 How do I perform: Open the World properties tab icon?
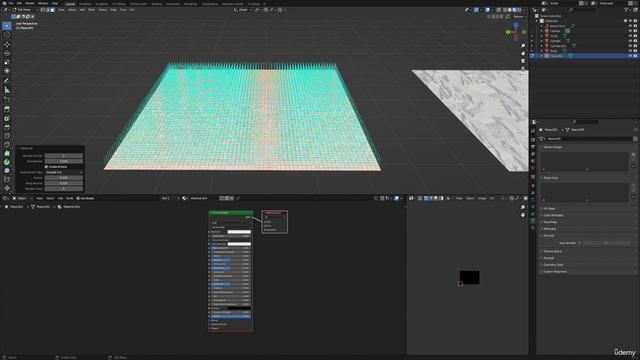(x=533, y=169)
